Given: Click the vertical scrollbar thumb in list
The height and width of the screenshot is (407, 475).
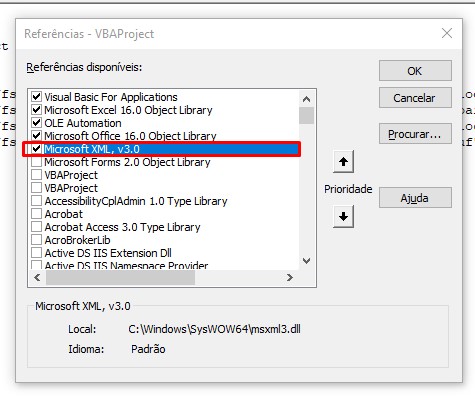Looking at the screenshot, I should click(x=306, y=115).
